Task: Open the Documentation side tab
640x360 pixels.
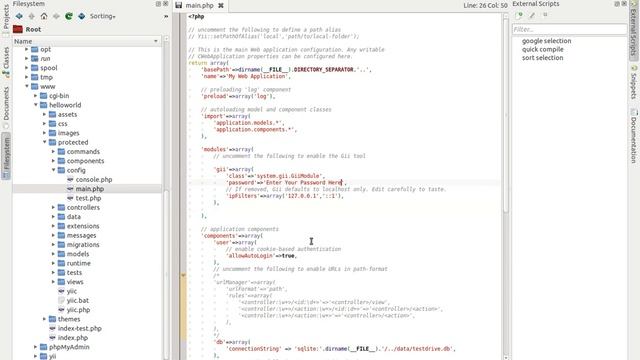Action: (634, 137)
